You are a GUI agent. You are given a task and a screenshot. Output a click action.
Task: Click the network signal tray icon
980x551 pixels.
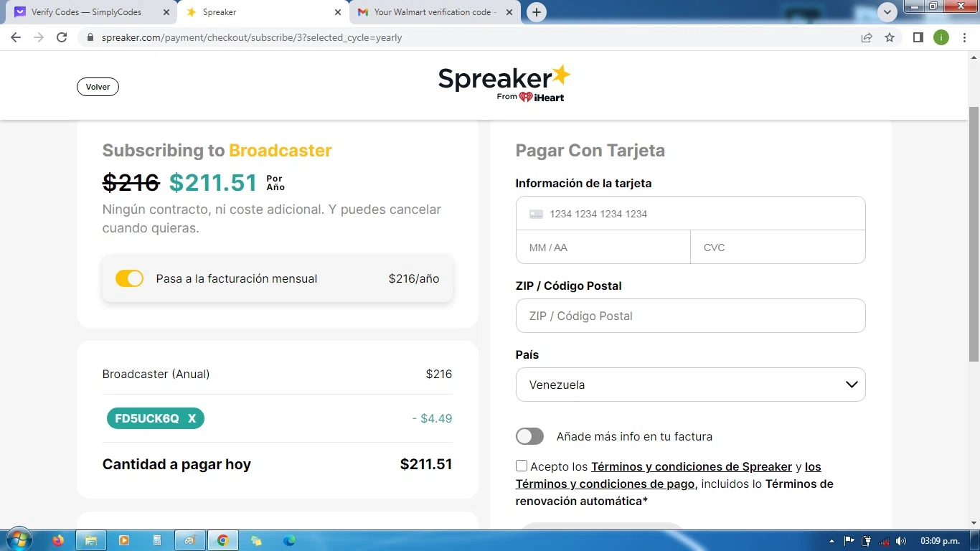pyautogui.click(x=884, y=541)
